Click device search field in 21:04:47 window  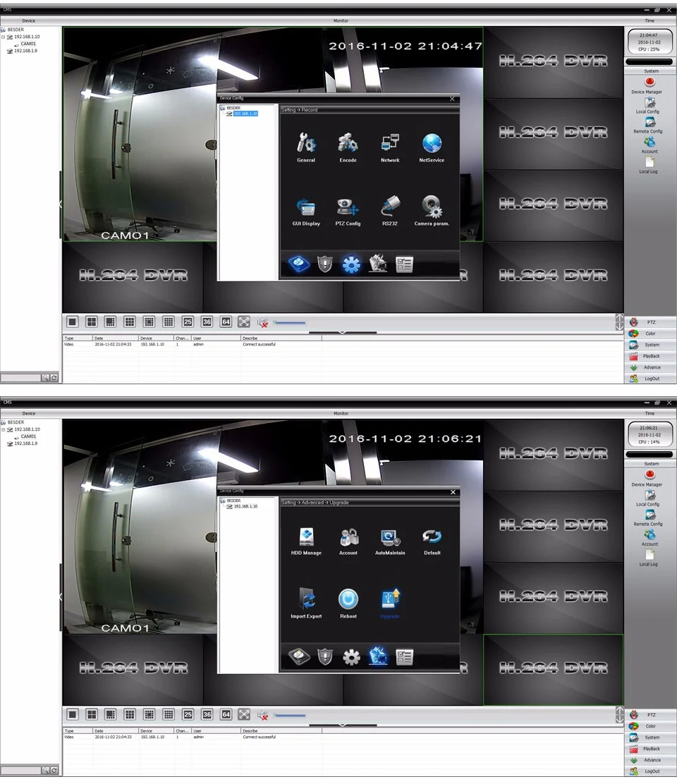pyautogui.click(x=20, y=378)
